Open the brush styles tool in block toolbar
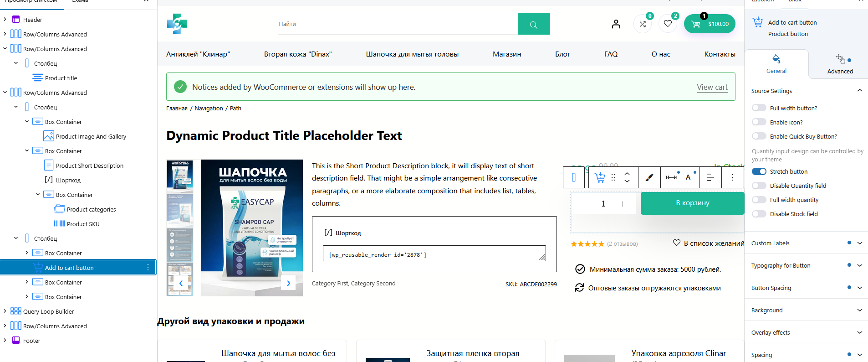This screenshot has width=868, height=362. click(649, 177)
